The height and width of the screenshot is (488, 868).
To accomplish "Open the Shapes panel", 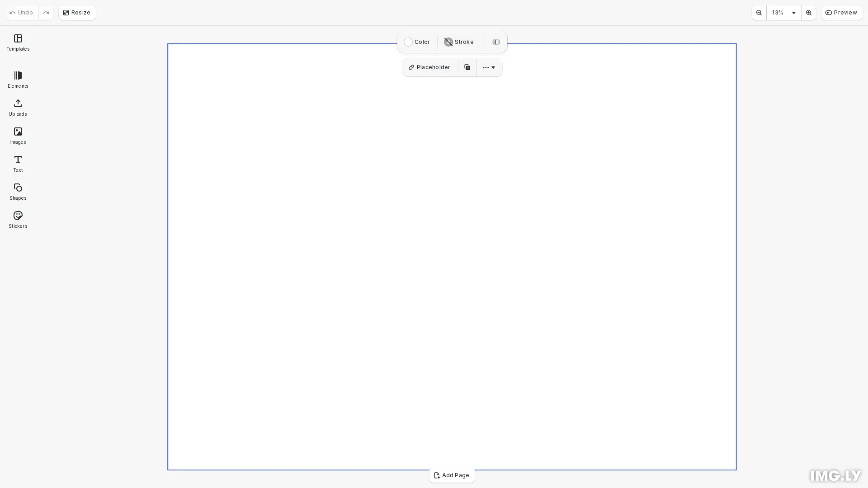I will pos(18,192).
